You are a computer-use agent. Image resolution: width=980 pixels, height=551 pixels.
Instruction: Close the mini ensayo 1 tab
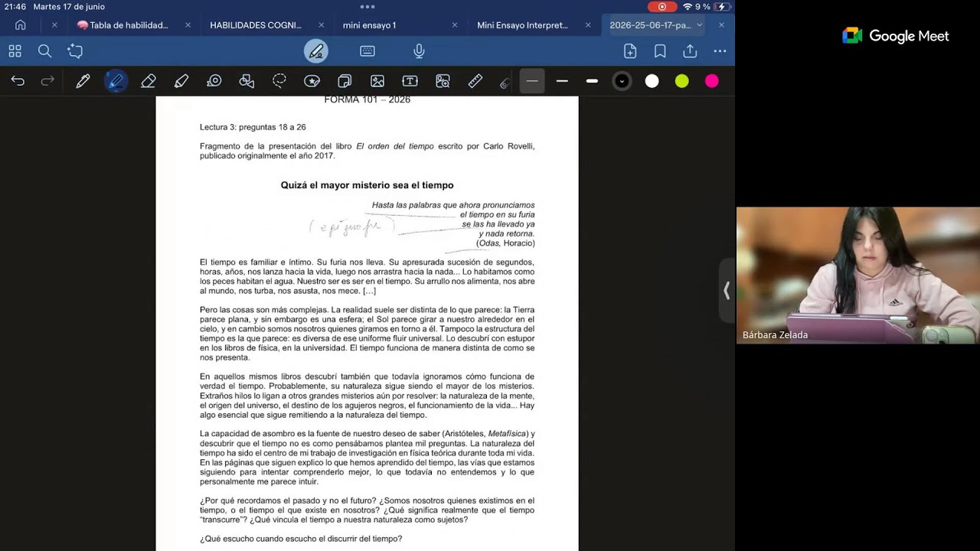[454, 25]
